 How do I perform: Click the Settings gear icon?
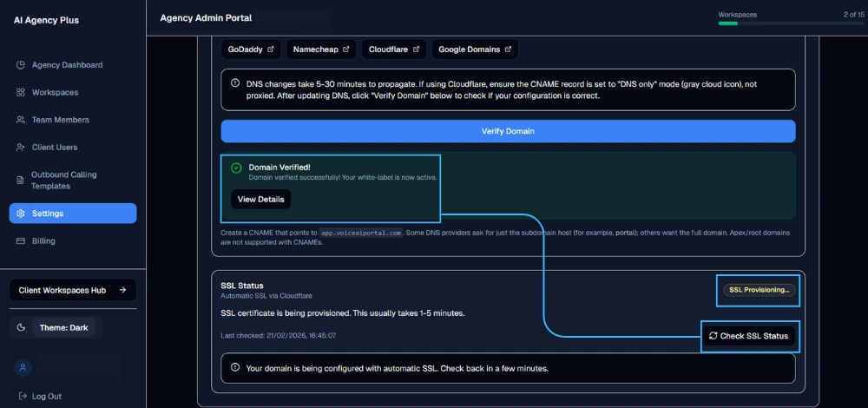click(x=21, y=214)
